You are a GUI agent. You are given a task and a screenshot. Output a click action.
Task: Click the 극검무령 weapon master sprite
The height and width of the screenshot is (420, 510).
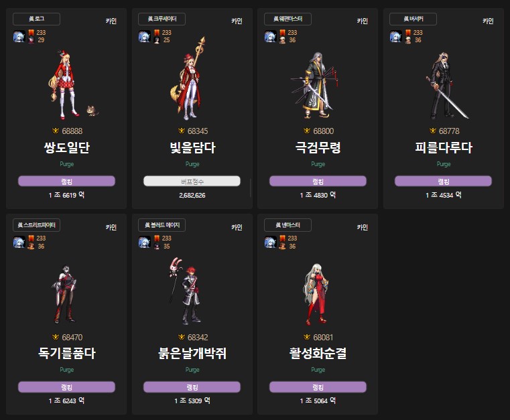(x=314, y=84)
